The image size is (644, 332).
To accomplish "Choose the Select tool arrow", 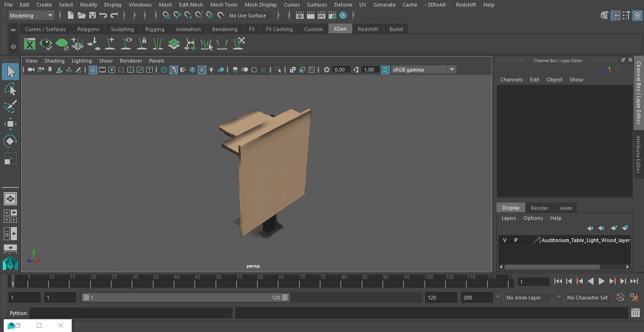I will click(10, 72).
